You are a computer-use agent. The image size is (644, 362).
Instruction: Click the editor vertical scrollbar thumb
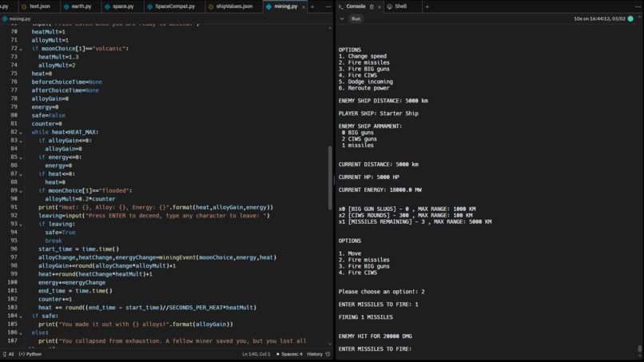coord(330,177)
